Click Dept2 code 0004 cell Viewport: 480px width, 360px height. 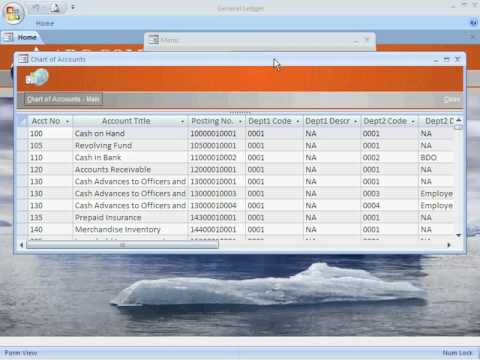[x=389, y=206]
